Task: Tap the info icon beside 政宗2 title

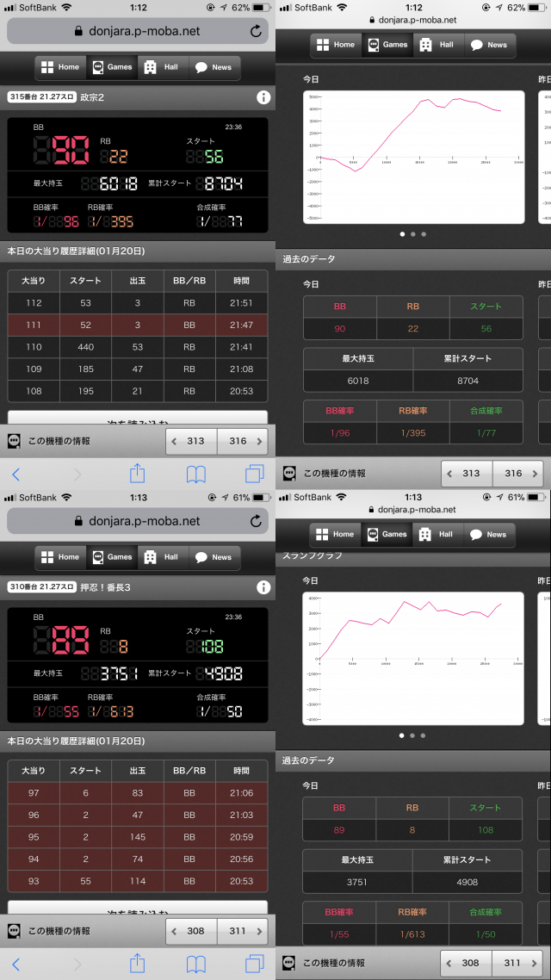Action: click(x=263, y=98)
